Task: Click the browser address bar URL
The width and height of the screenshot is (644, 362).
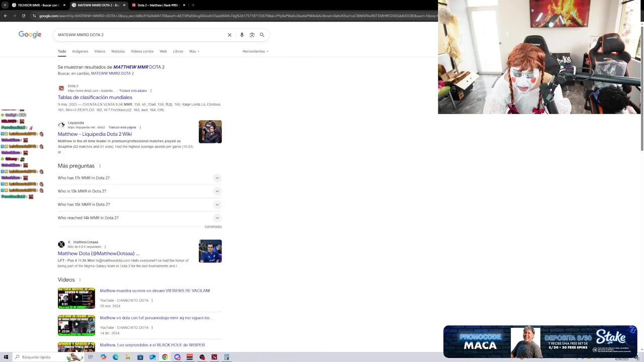Action: [236, 16]
